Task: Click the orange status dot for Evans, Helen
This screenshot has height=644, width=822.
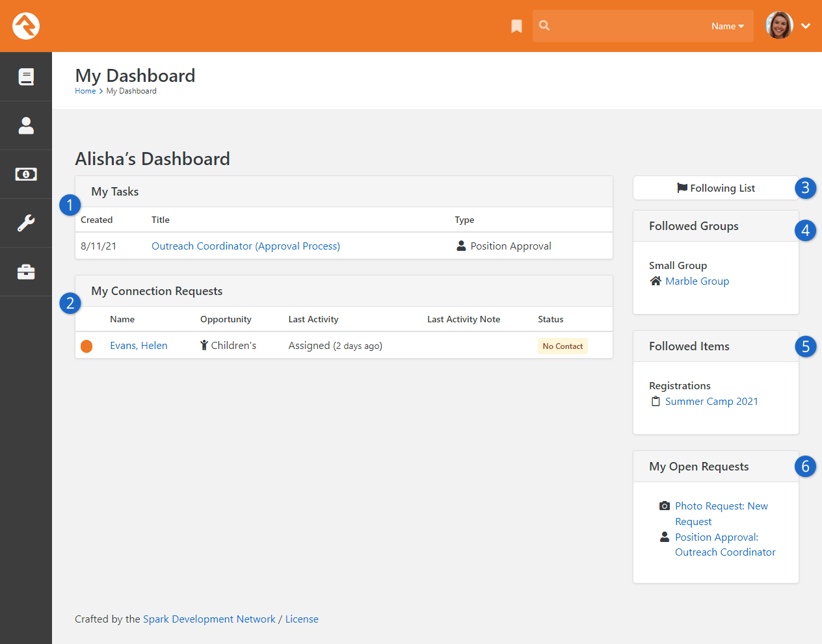Action: [x=86, y=346]
